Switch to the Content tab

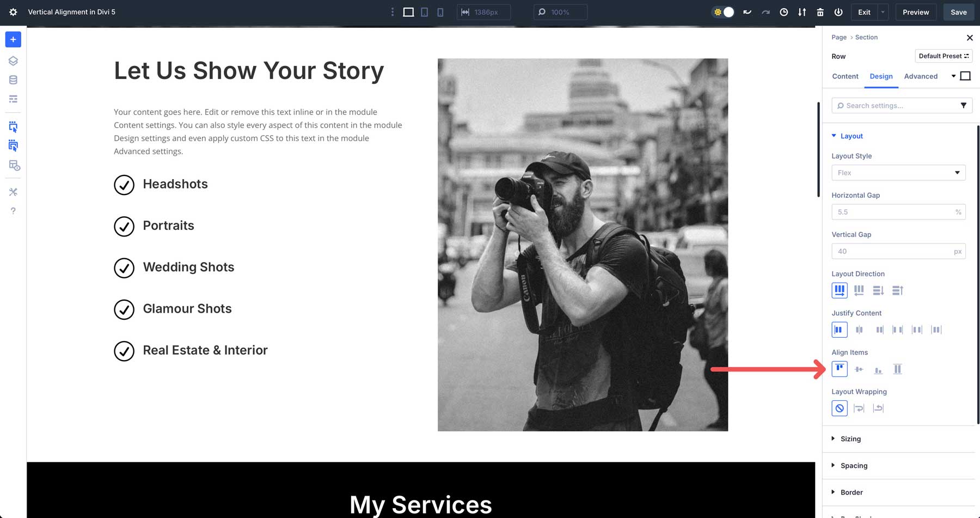(845, 76)
